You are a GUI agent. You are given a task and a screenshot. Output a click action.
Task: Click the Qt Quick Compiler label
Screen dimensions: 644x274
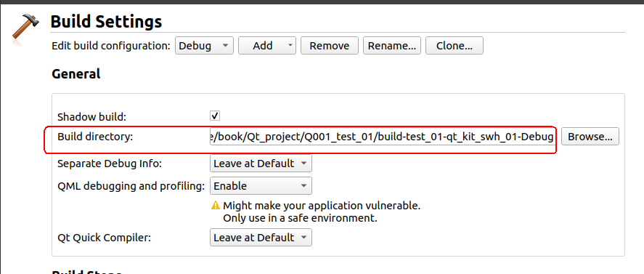pos(105,238)
